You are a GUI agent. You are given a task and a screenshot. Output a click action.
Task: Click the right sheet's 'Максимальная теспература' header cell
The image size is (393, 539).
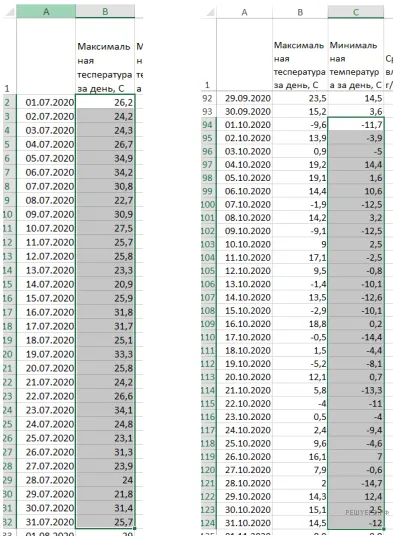(x=300, y=55)
